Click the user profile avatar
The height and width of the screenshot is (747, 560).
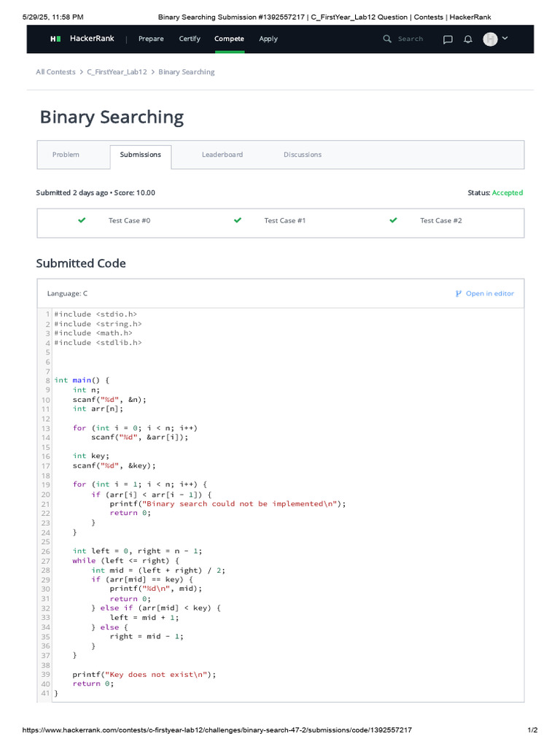click(x=490, y=39)
